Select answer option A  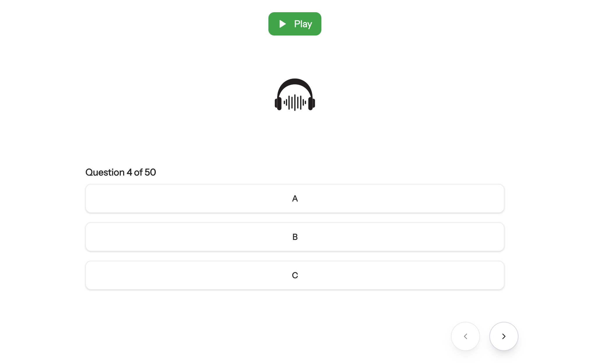coord(295,198)
